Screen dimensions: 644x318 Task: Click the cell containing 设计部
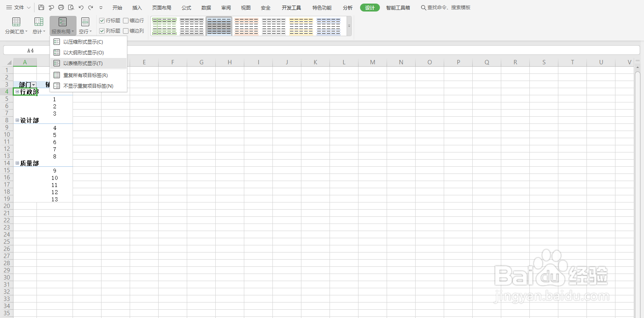coord(25,120)
